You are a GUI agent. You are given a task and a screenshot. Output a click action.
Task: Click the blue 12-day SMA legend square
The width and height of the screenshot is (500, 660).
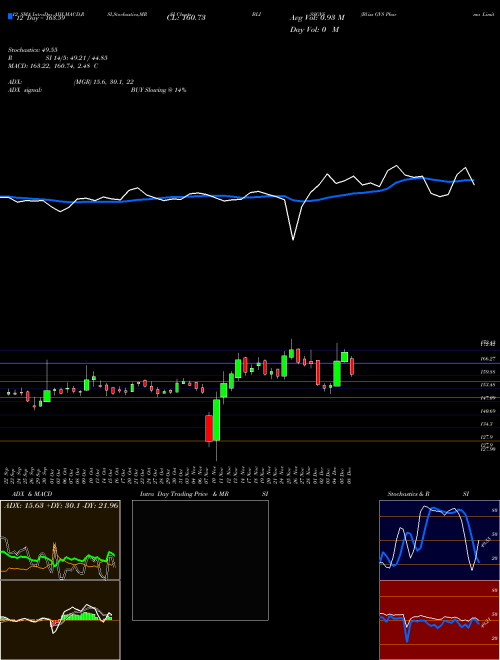point(10,17)
